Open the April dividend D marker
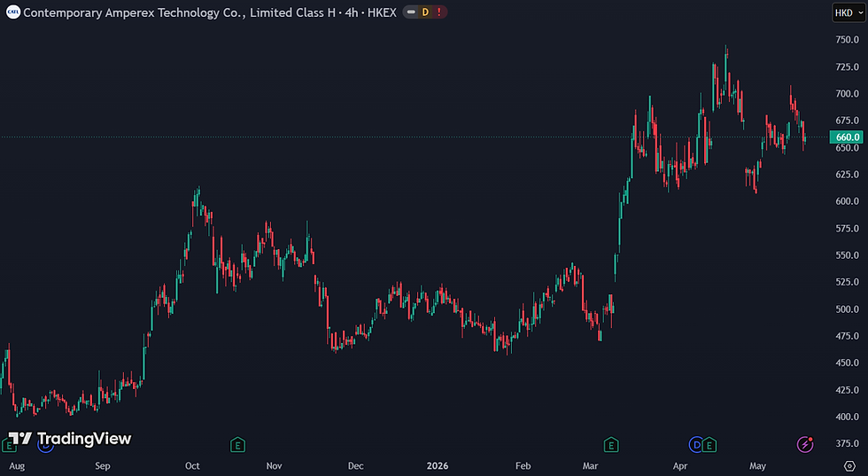This screenshot has height=476, width=868. pos(696,444)
